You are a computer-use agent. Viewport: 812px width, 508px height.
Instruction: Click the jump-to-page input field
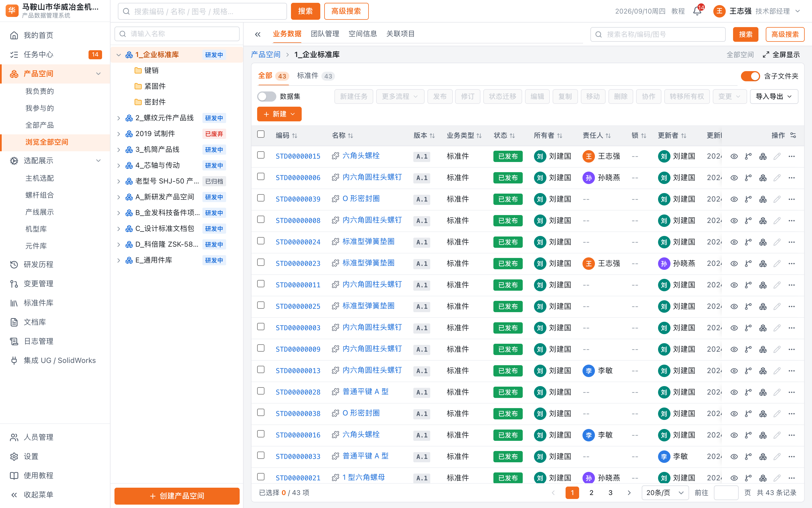(726, 492)
